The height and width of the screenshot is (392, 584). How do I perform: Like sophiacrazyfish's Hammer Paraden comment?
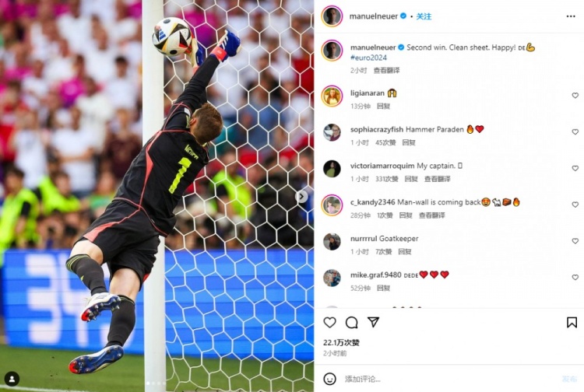(x=575, y=132)
